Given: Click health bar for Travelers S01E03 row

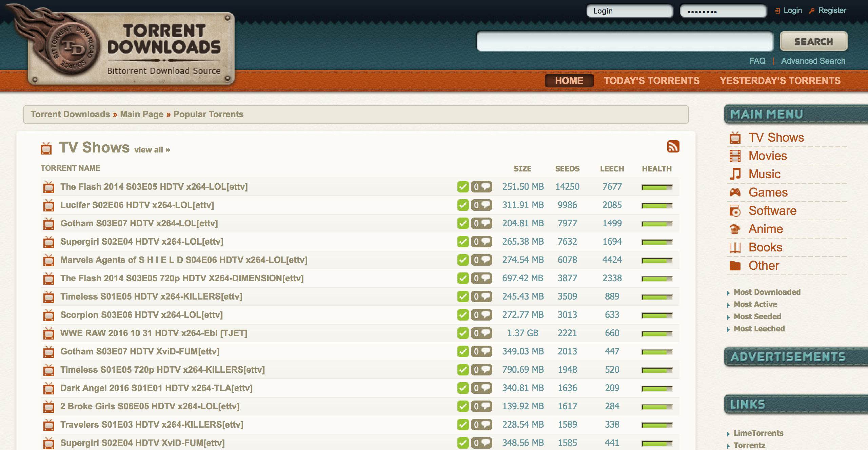Looking at the screenshot, I should click(657, 425).
